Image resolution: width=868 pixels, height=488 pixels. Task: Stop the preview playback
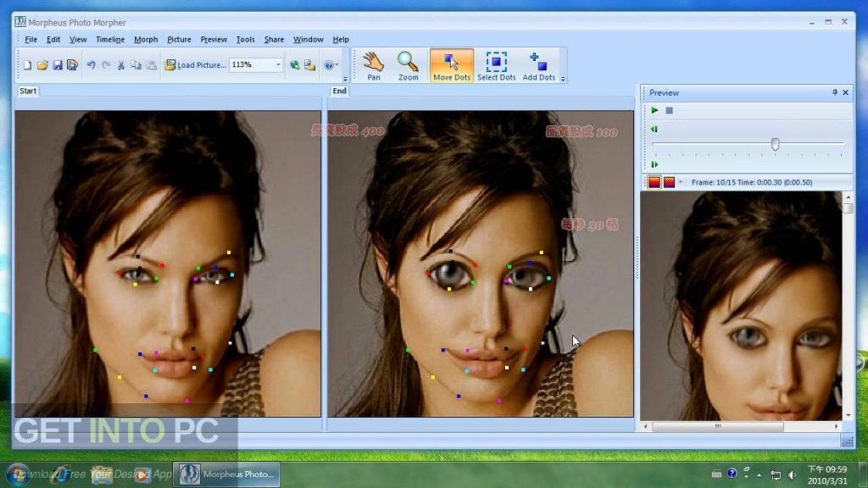point(670,110)
